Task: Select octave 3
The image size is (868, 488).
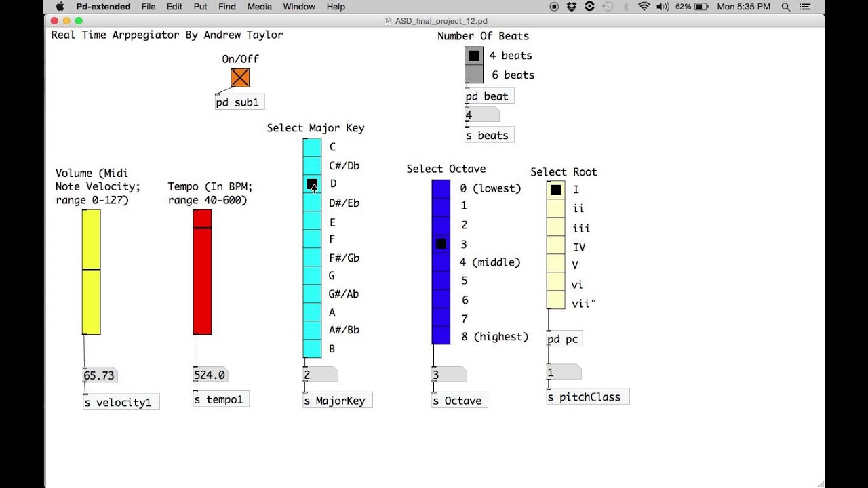Action: point(441,243)
